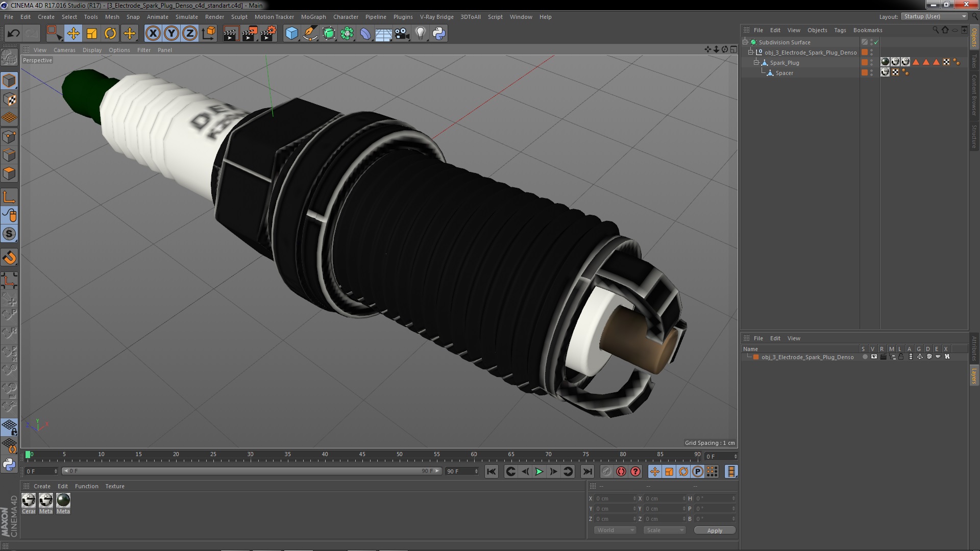
Task: Click the Play Forward button
Action: 539,471
